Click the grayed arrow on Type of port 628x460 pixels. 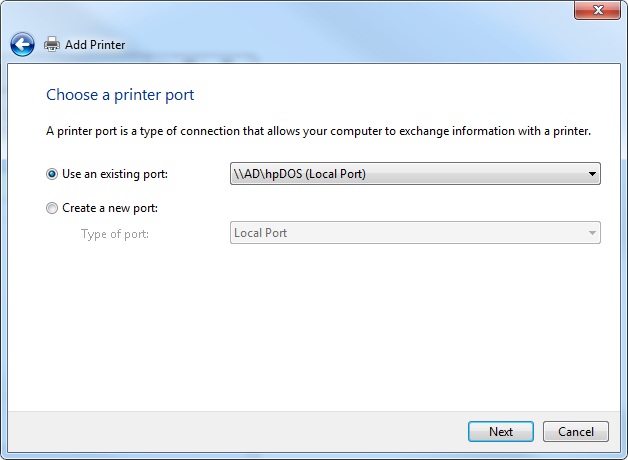pyautogui.click(x=592, y=233)
